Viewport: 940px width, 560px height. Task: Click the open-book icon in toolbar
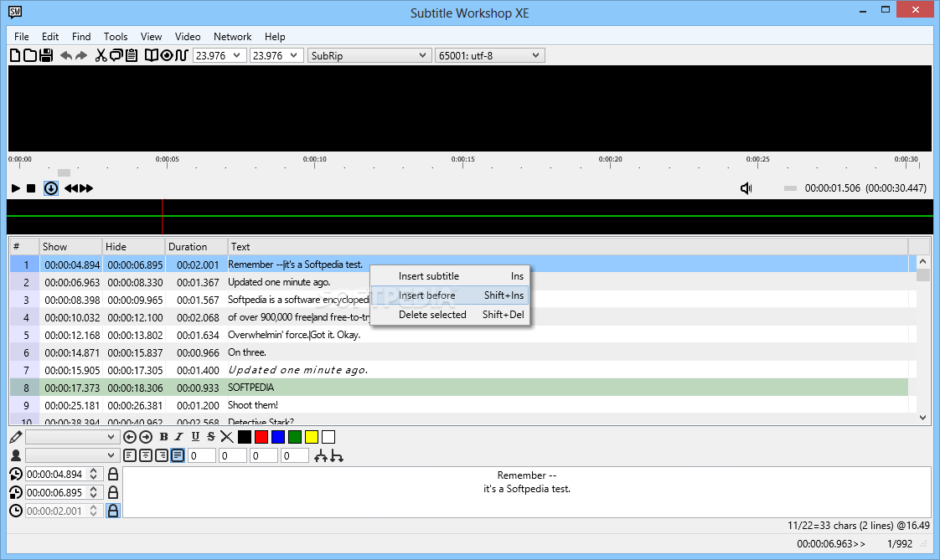[x=152, y=56]
